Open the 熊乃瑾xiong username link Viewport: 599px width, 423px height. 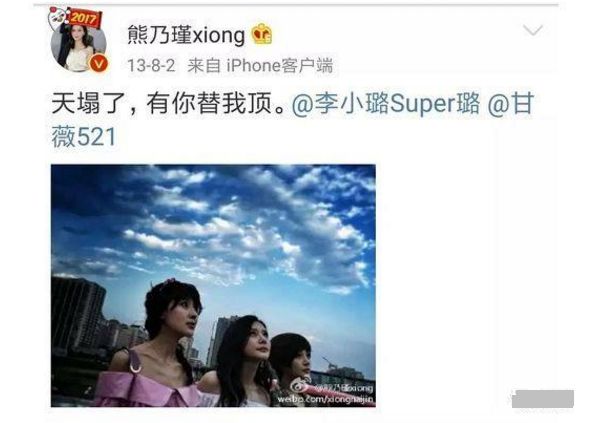(186, 34)
